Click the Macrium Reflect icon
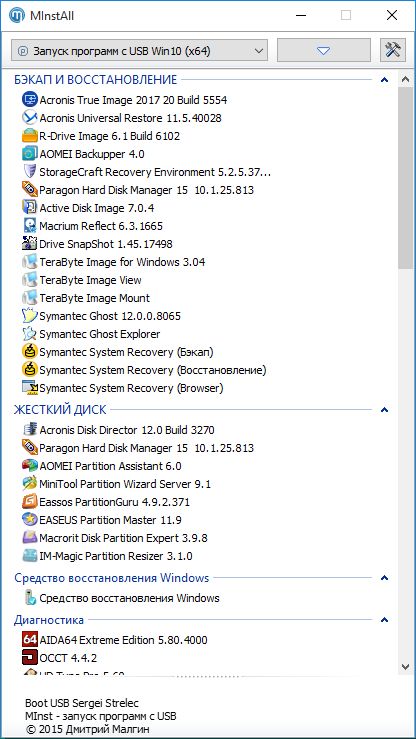This screenshot has width=416, height=739. [x=30, y=226]
